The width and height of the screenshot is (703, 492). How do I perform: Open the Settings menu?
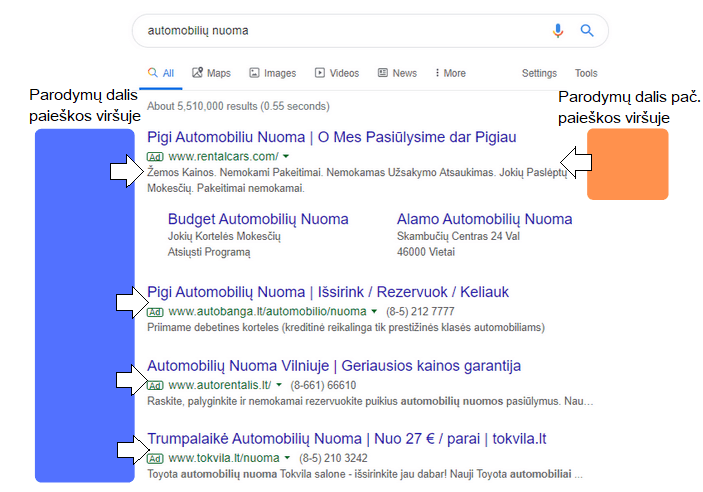[539, 73]
